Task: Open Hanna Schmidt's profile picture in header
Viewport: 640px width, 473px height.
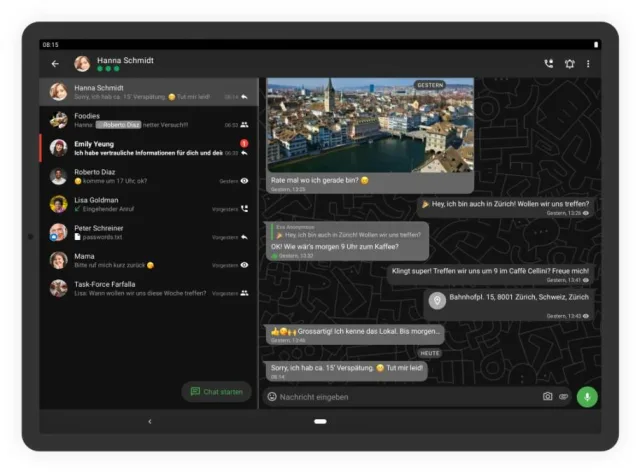Action: (82, 64)
